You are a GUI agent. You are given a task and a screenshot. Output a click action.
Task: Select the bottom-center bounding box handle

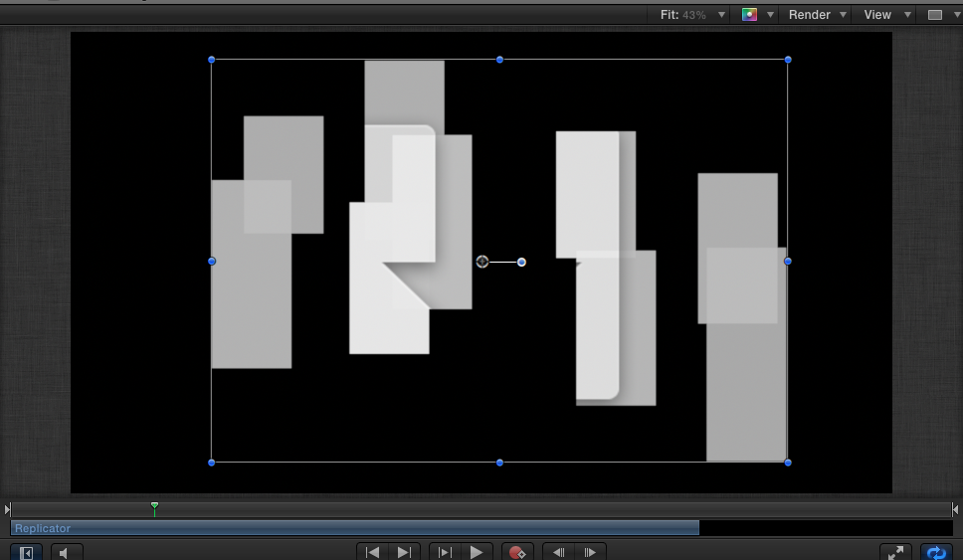pos(500,463)
